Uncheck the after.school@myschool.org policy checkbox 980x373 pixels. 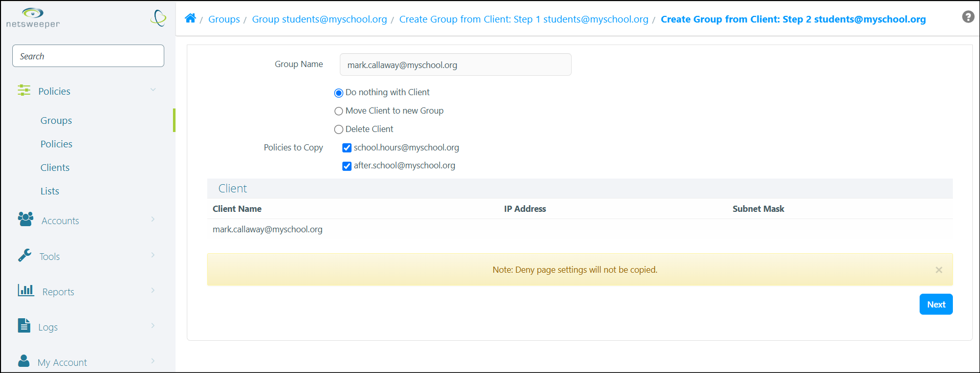(x=347, y=166)
